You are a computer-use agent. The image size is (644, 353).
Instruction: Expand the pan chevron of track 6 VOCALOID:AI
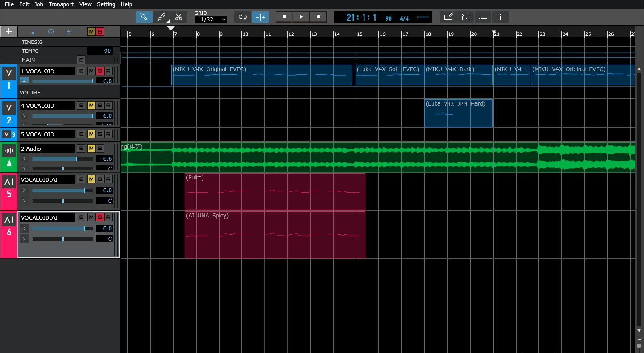tap(24, 239)
